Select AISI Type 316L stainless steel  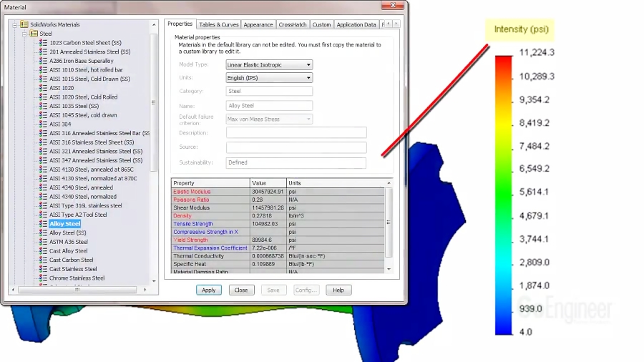85,205
